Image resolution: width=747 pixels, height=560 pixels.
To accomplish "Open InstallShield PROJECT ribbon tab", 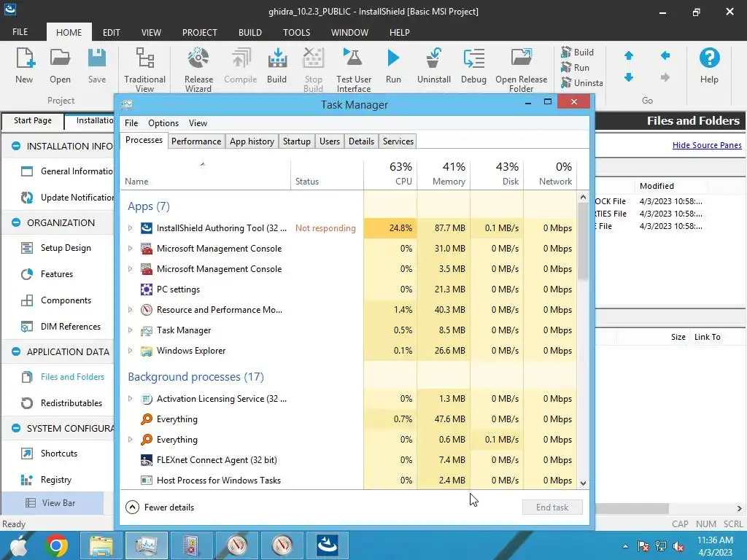I will click(200, 32).
